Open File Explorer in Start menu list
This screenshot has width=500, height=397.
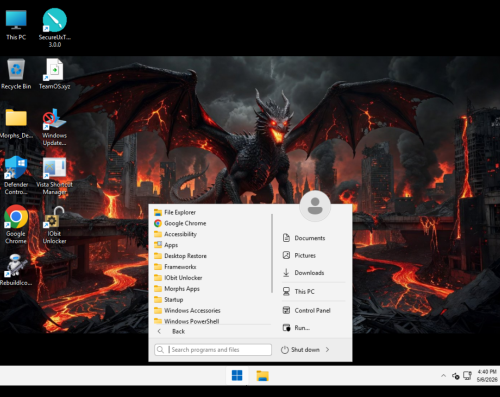pos(212,212)
